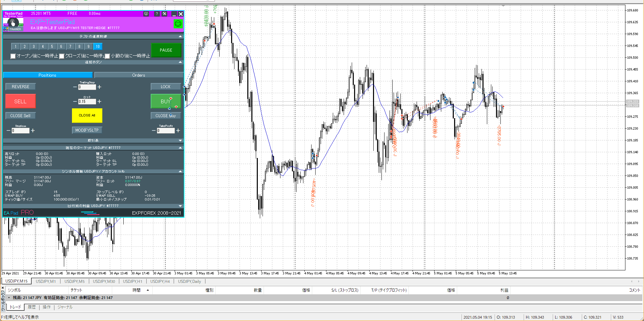Click the green smiley face icon

[x=178, y=24]
